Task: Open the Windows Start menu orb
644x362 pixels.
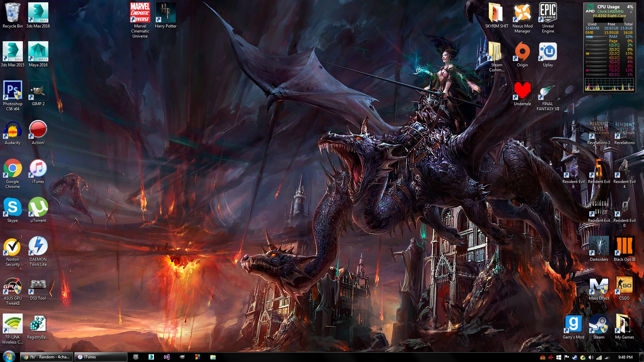Action: coord(9,357)
